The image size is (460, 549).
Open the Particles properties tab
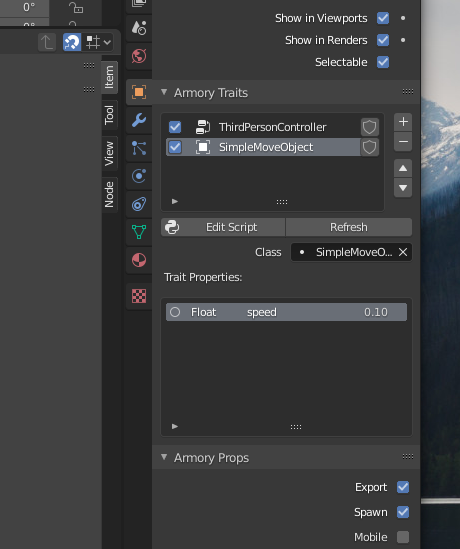pos(139,148)
